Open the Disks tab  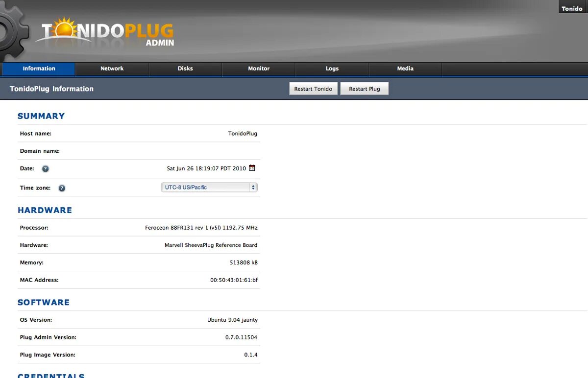(x=185, y=69)
